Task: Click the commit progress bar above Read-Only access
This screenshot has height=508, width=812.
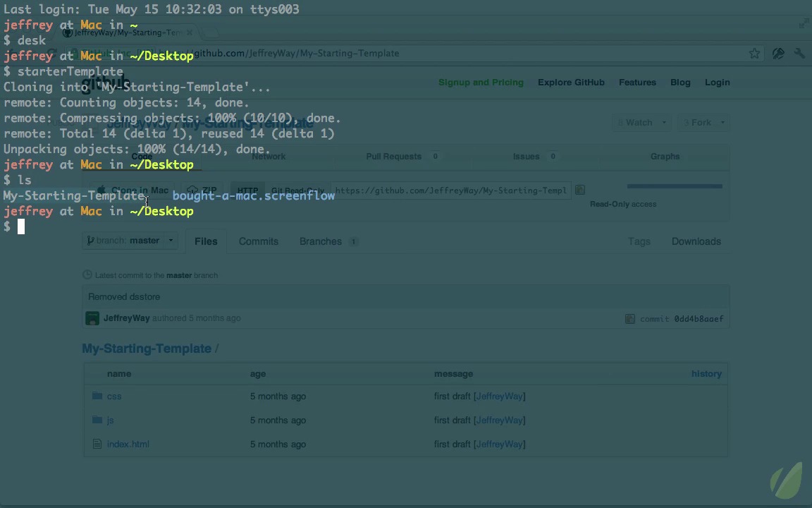Action: point(675,186)
